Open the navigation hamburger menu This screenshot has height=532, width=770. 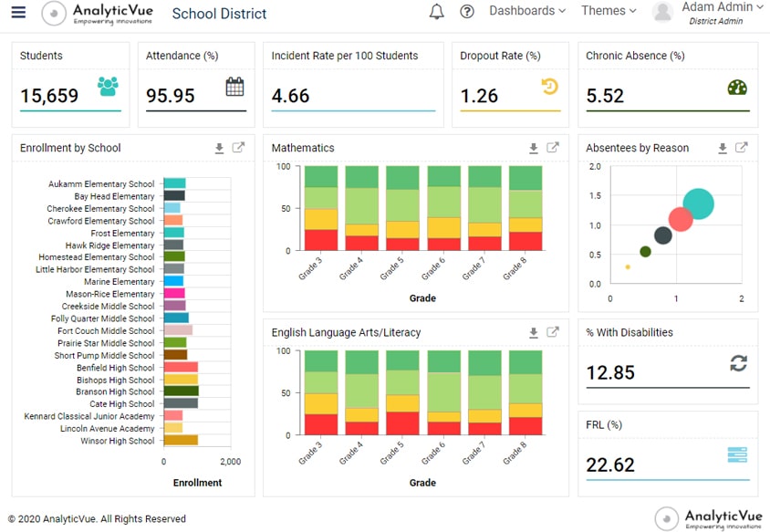[x=19, y=11]
